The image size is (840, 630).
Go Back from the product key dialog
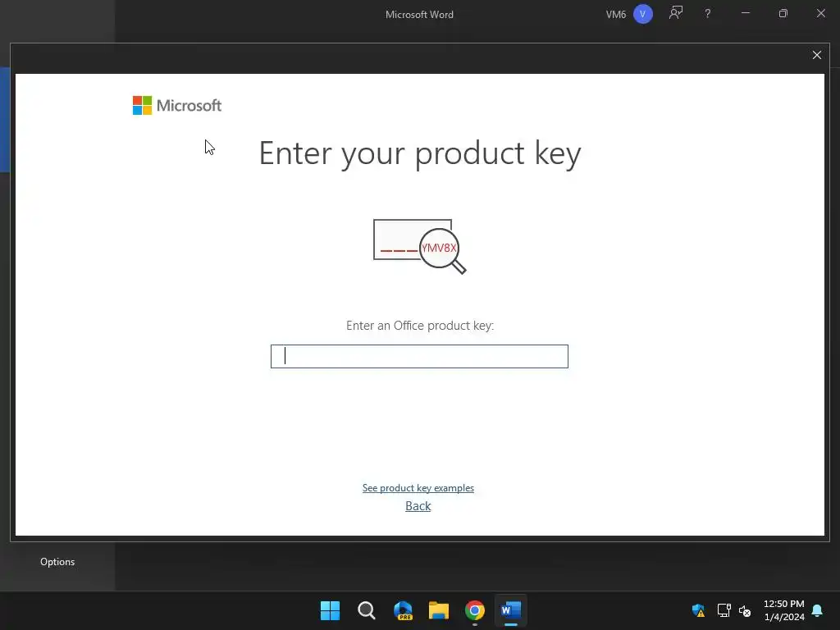click(x=418, y=506)
